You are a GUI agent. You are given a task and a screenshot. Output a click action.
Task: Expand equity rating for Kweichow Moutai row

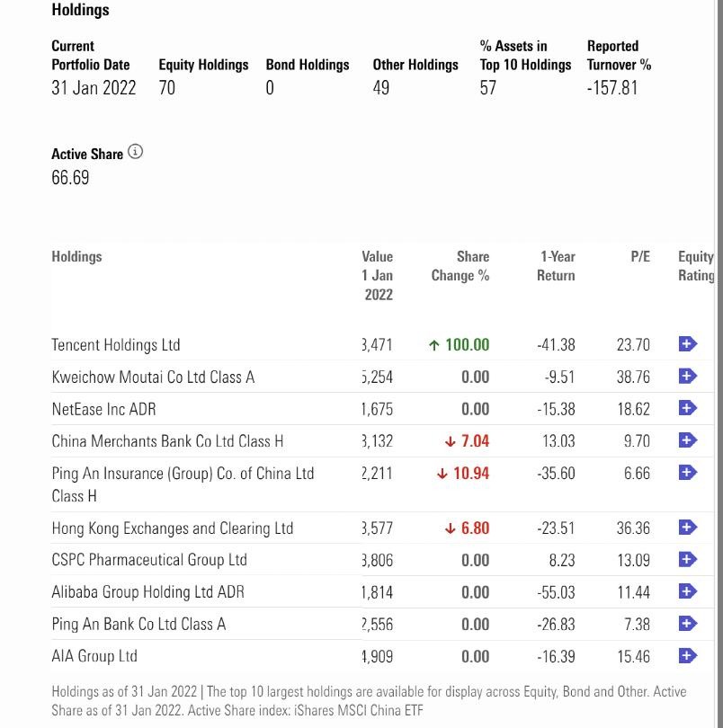688,377
